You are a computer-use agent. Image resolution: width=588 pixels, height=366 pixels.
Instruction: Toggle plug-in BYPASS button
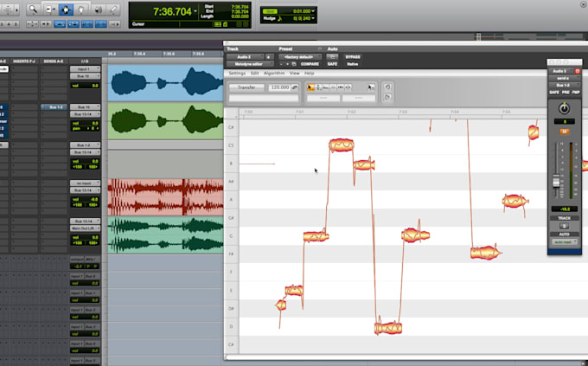point(353,57)
